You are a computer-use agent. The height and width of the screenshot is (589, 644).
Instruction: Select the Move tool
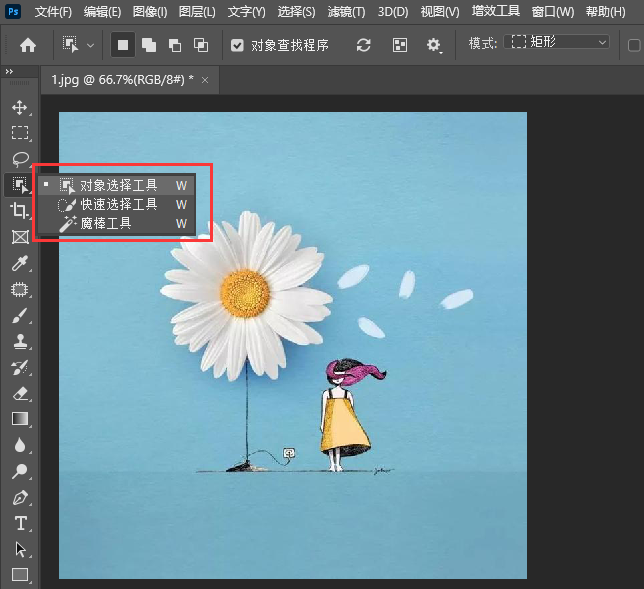click(19, 107)
